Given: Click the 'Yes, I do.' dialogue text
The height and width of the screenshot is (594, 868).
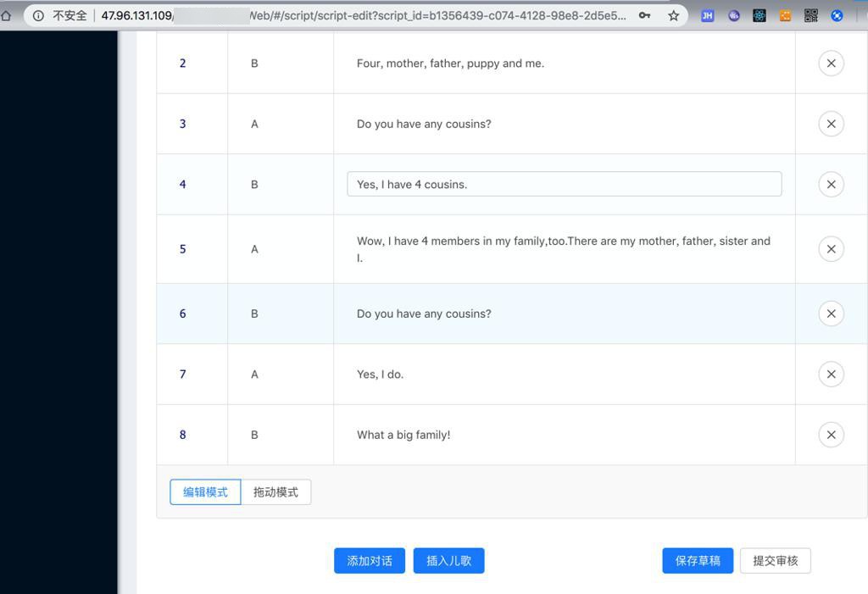Looking at the screenshot, I should (x=380, y=375).
